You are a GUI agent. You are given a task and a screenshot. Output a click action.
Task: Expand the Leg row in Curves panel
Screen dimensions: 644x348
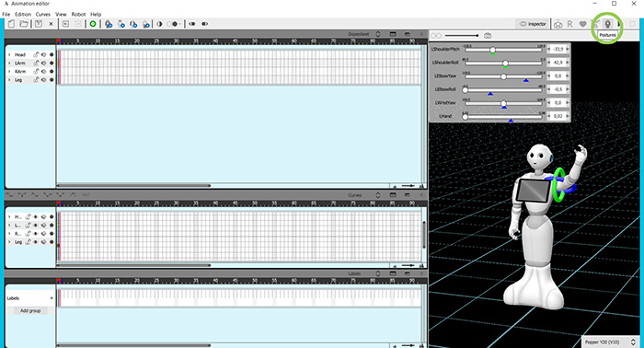coord(9,242)
